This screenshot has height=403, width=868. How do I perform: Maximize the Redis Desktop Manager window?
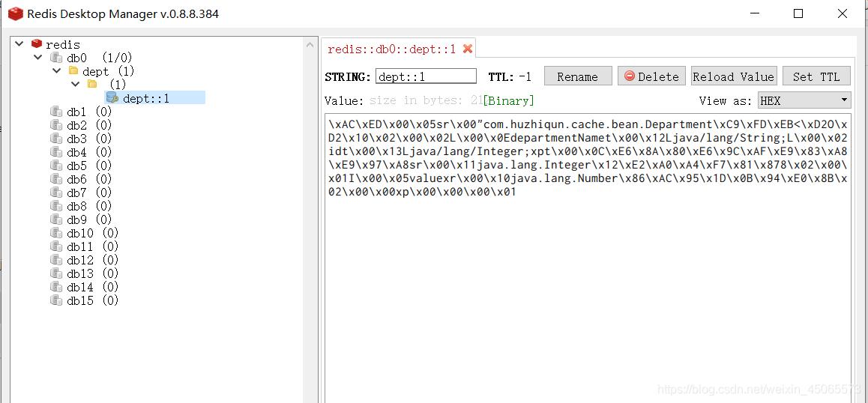[798, 13]
